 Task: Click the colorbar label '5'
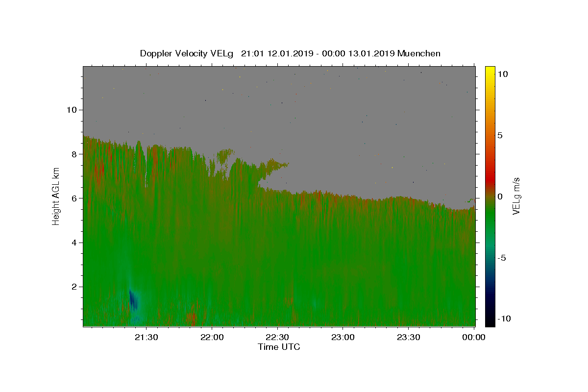pos(500,135)
